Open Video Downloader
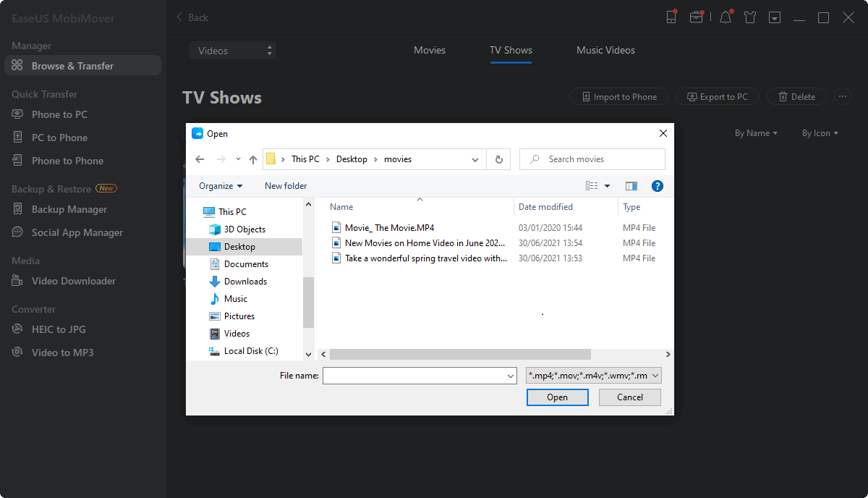The height and width of the screenshot is (498, 868). coord(73,281)
